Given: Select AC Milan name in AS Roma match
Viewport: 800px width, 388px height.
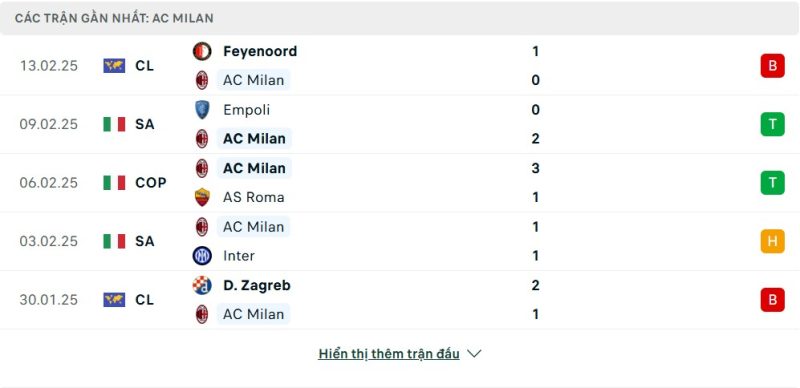Looking at the screenshot, I should (x=254, y=168).
